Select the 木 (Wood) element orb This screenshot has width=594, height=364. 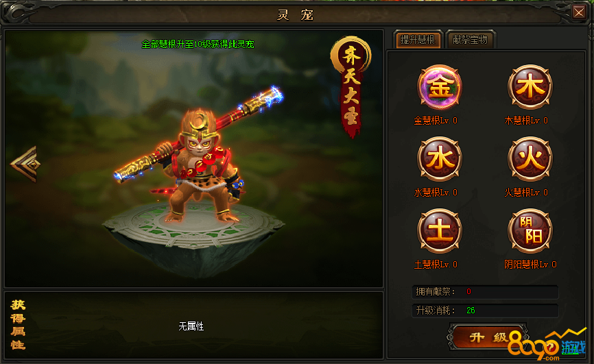[x=530, y=87]
